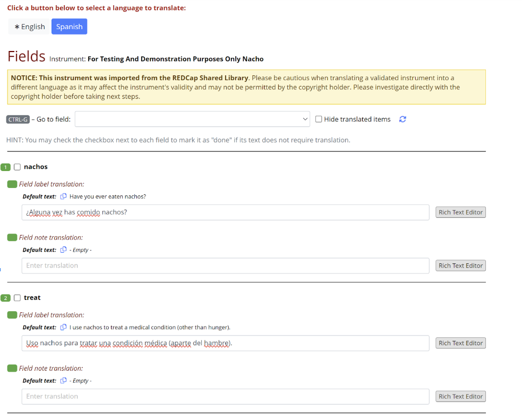Click green status indicator for nachos field label

click(12, 184)
